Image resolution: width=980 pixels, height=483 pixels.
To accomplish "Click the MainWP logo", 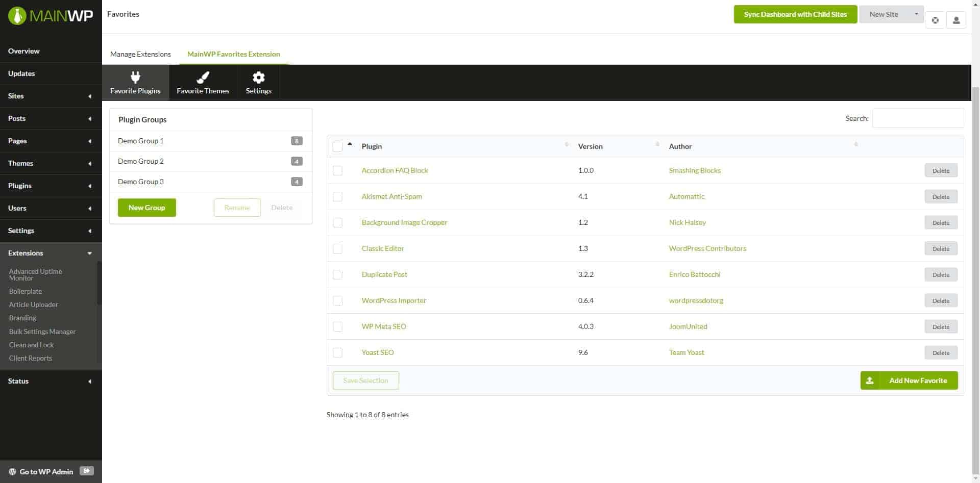I will [51, 16].
